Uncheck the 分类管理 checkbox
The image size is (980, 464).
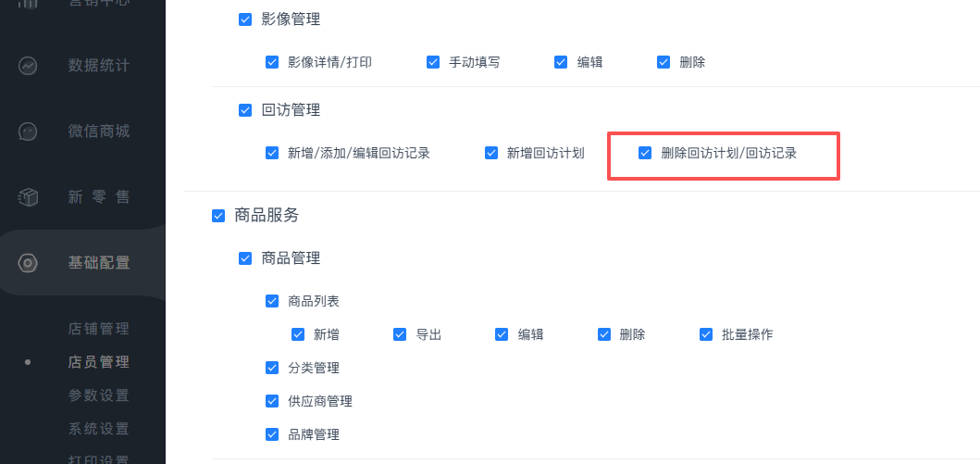tap(272, 368)
